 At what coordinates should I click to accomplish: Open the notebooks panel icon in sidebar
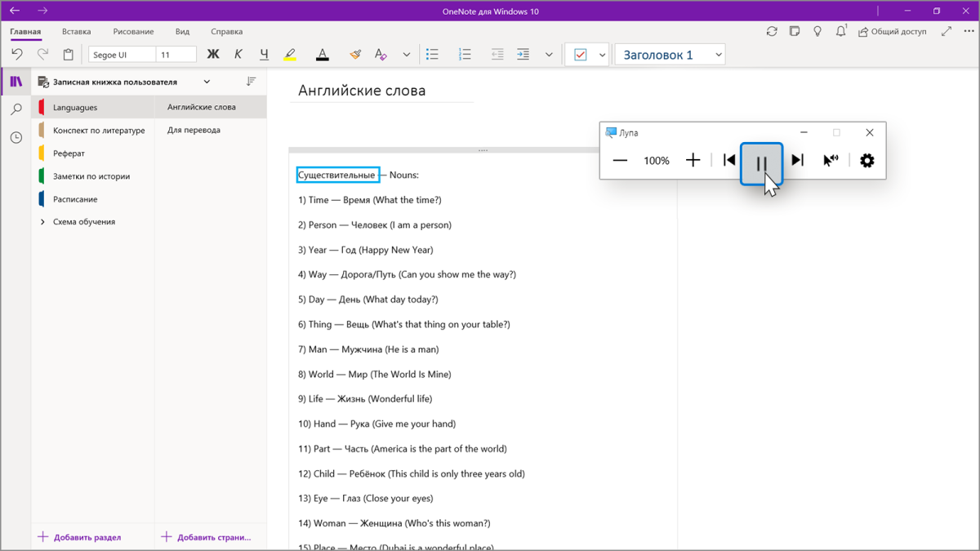[16, 81]
